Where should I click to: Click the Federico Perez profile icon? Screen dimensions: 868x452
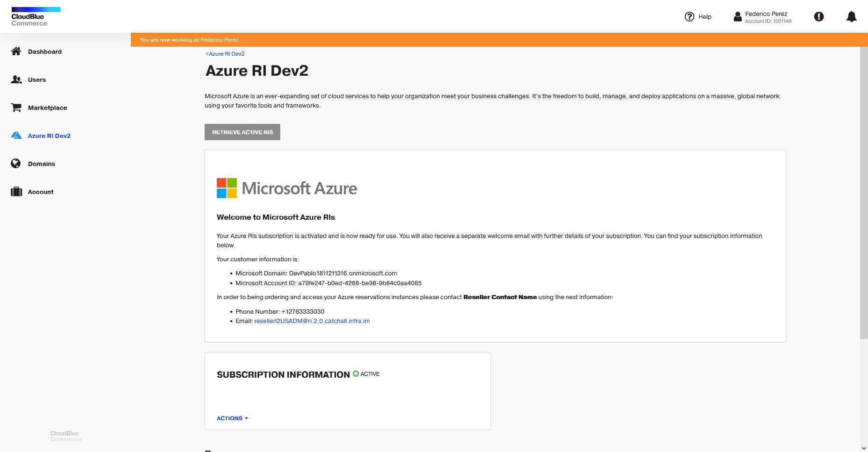coord(738,17)
